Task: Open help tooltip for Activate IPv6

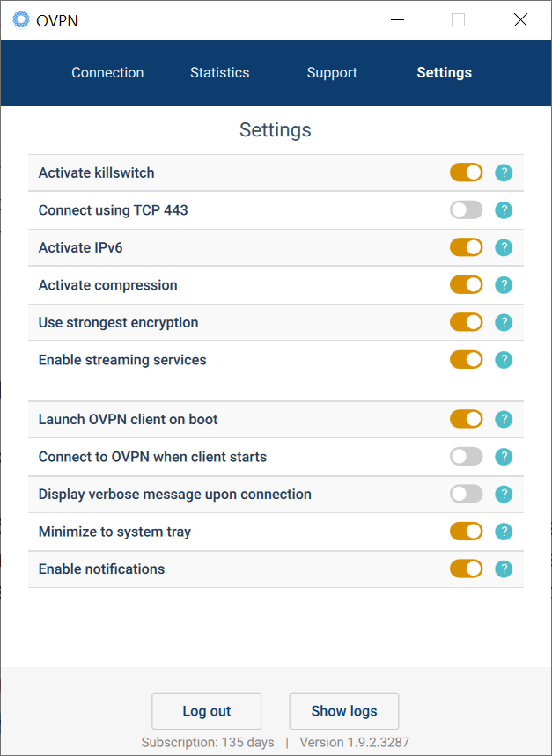Action: click(504, 247)
